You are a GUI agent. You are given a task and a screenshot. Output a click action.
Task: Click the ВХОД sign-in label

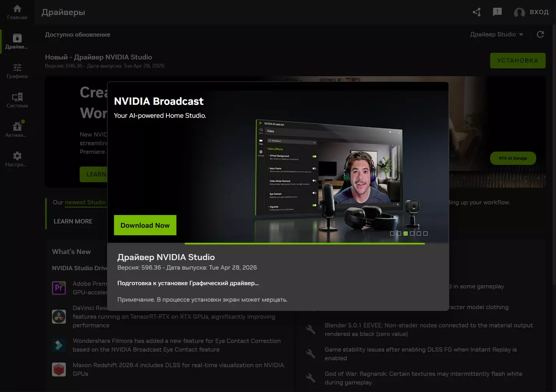point(539,12)
